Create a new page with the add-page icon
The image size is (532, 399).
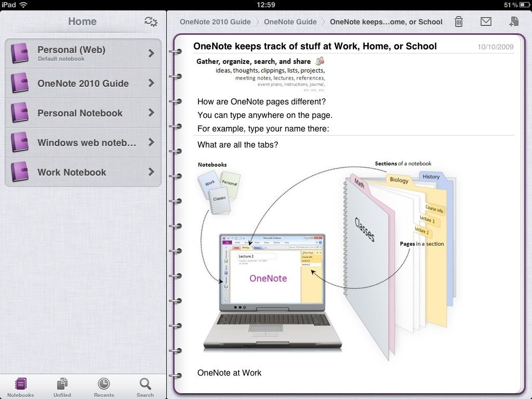[514, 22]
